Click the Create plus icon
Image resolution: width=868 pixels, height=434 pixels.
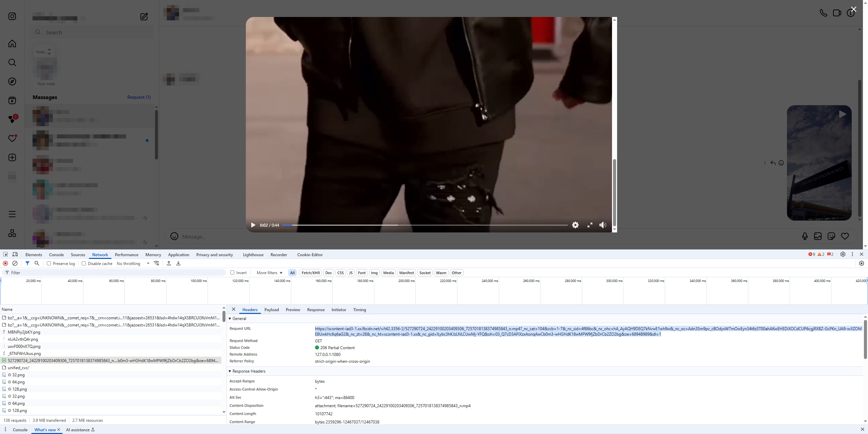click(12, 157)
